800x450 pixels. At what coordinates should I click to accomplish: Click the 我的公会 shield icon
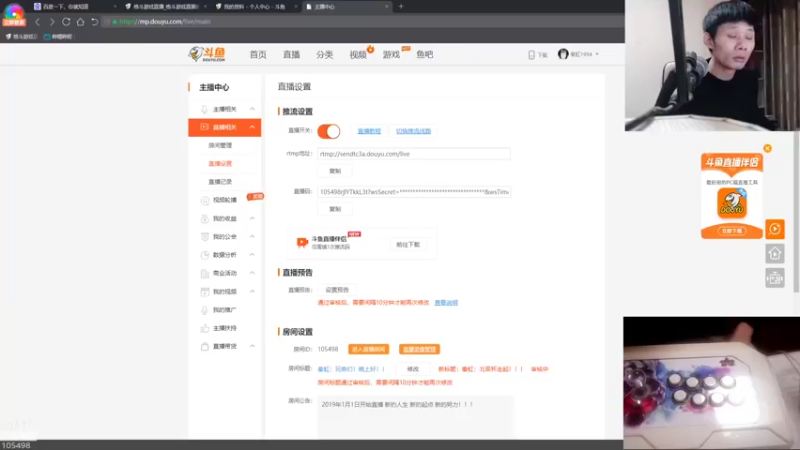205,237
